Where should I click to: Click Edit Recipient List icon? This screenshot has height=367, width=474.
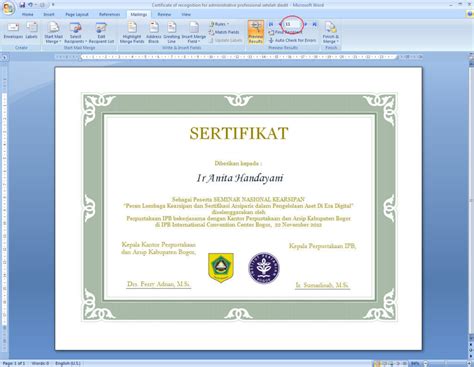[x=101, y=33]
